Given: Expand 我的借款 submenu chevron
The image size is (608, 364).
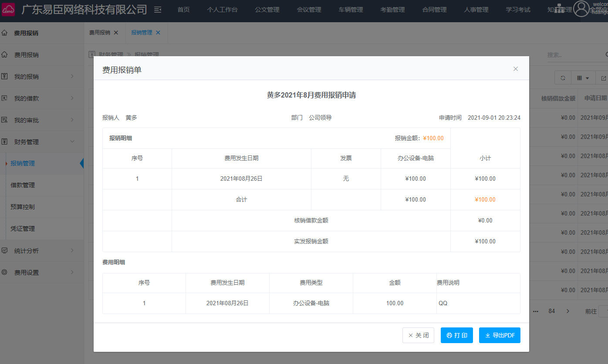Looking at the screenshot, I should pos(72,98).
